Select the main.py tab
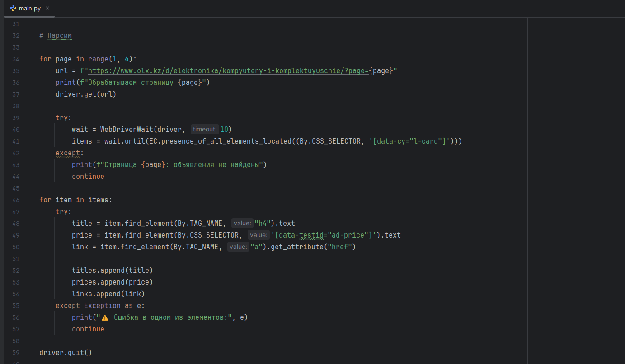 click(30, 8)
